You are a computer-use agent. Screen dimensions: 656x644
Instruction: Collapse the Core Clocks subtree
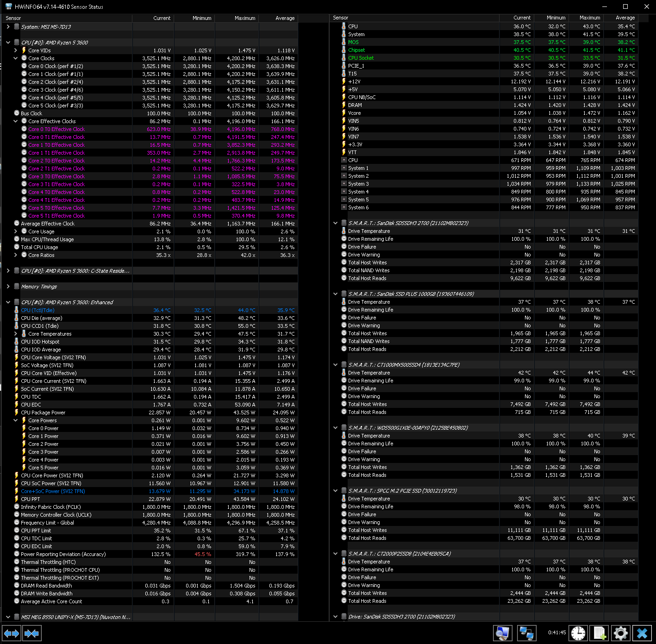tap(15, 58)
